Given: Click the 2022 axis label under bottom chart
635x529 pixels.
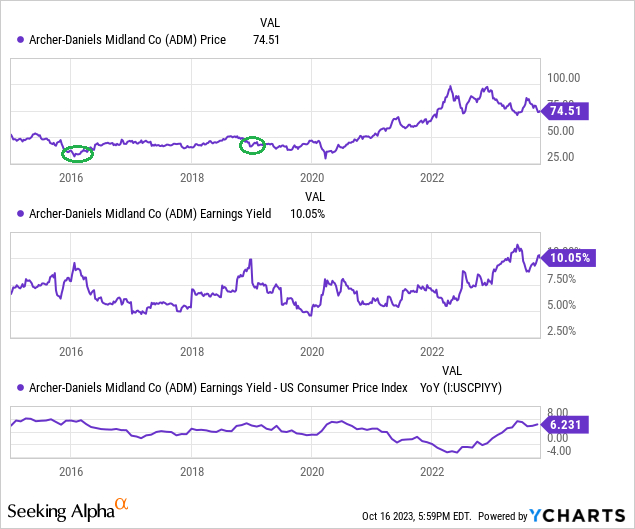Looking at the screenshot, I should 432,471.
